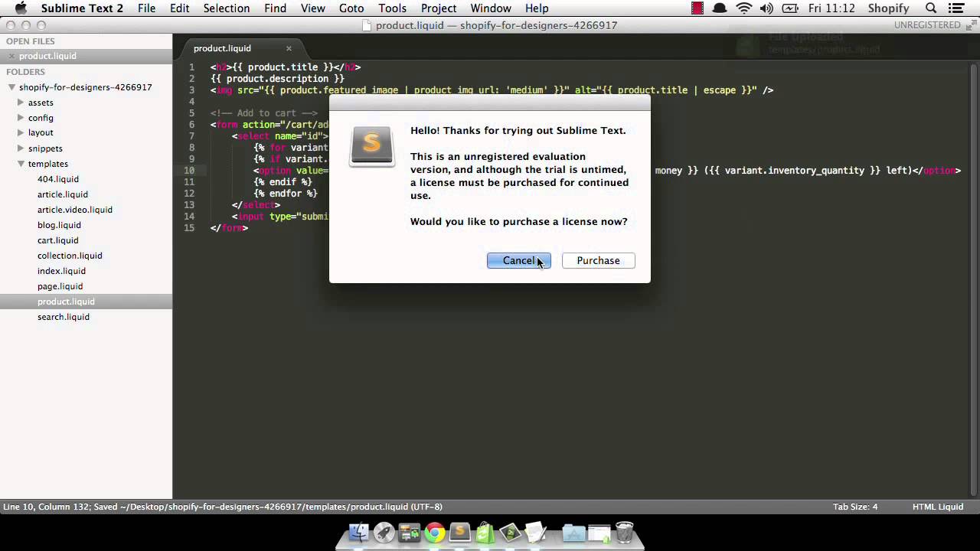Collapse the shopify-for-designers-4266917 root folder

(x=11, y=87)
